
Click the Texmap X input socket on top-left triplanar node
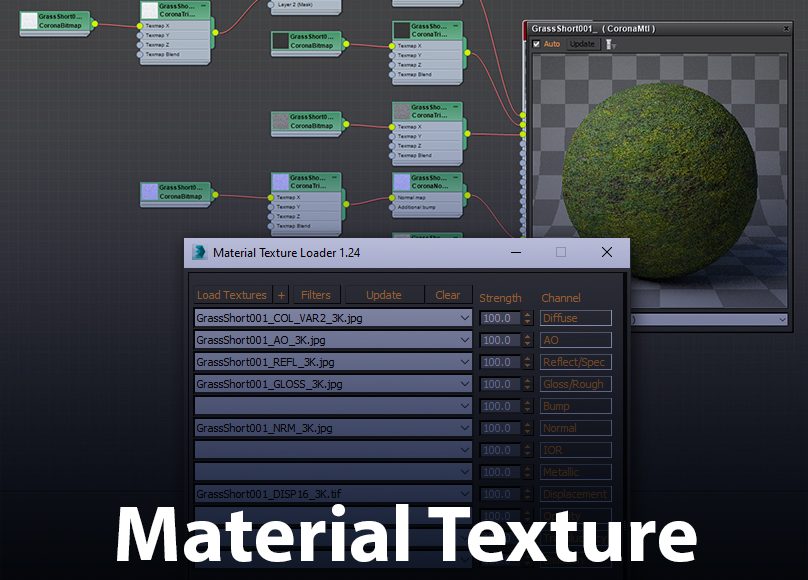(x=140, y=25)
